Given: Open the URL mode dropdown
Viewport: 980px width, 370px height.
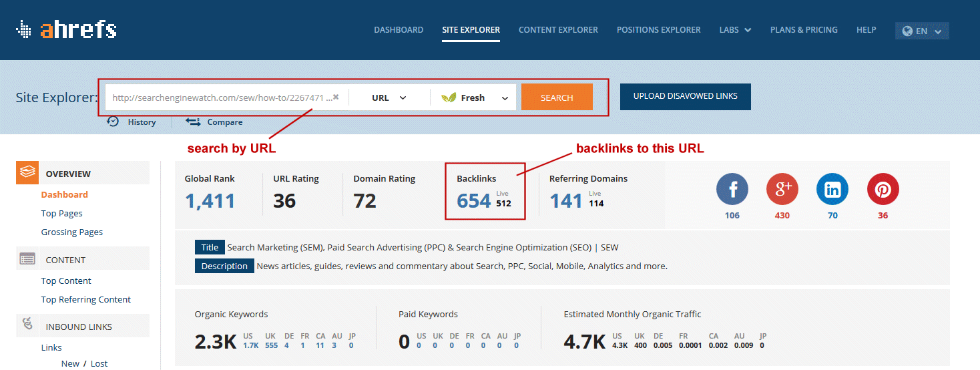Looking at the screenshot, I should pyautogui.click(x=389, y=98).
